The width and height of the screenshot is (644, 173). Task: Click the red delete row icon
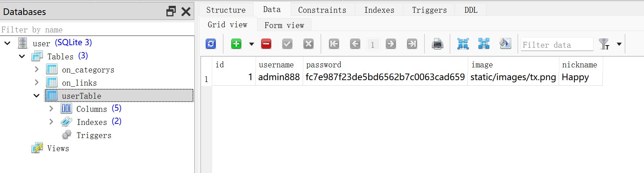(x=266, y=44)
